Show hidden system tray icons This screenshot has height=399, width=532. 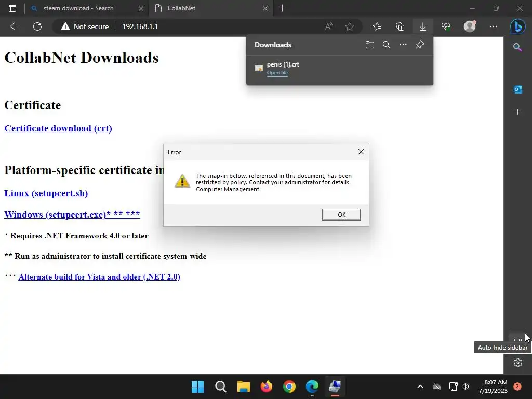pyautogui.click(x=420, y=387)
